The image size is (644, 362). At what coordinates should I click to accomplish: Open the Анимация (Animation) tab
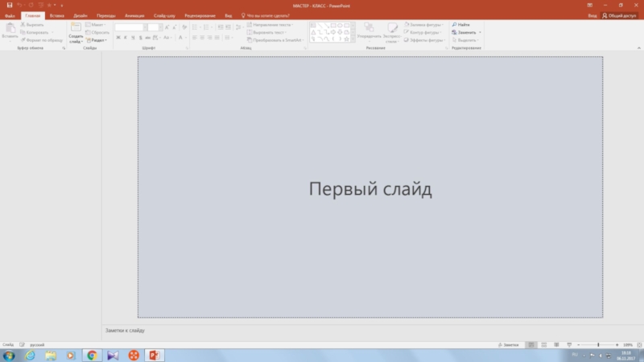(134, 15)
